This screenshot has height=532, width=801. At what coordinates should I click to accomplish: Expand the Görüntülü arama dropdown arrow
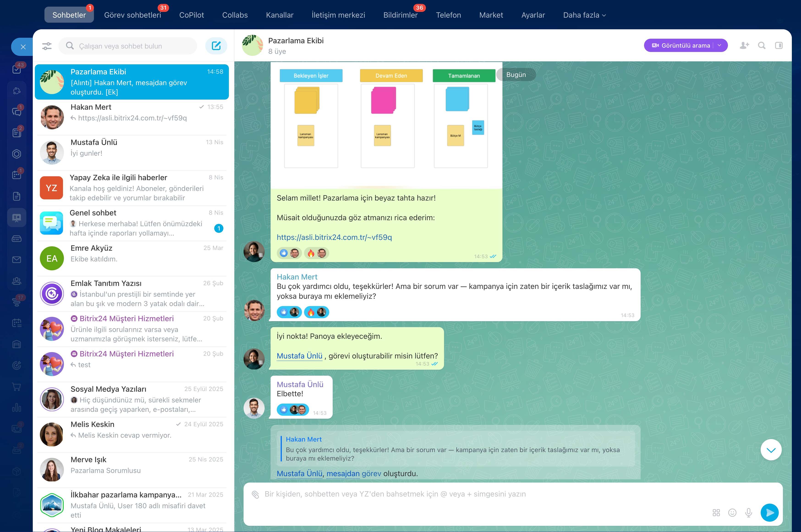(x=719, y=46)
